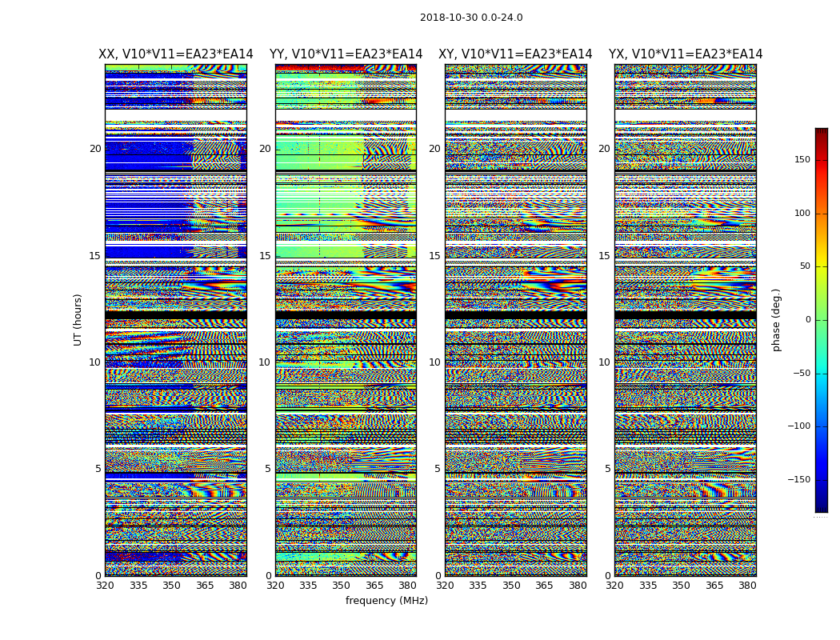The height and width of the screenshot is (640, 840).
Task: Select the 'XX, V10*V11=EA23*EA14' panel title
Action: [176, 54]
